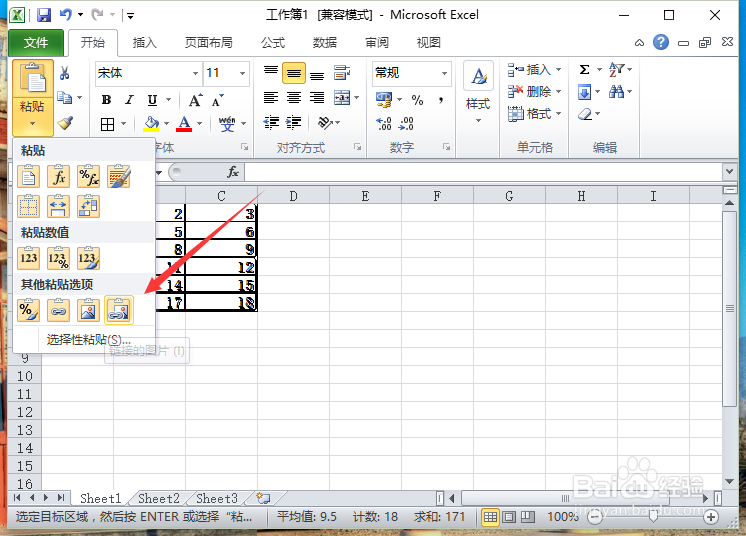Switch to the Sheet2 worksheet tab
The image size is (746, 536).
tap(159, 498)
